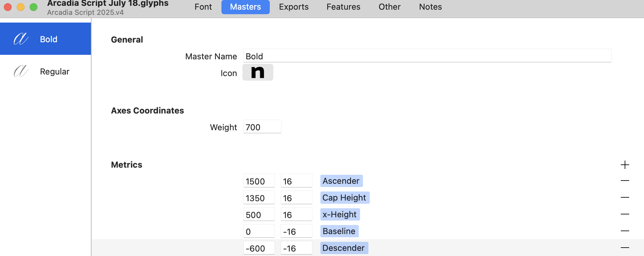Remove the Descender metric row
The height and width of the screenshot is (256, 644).
[625, 248]
